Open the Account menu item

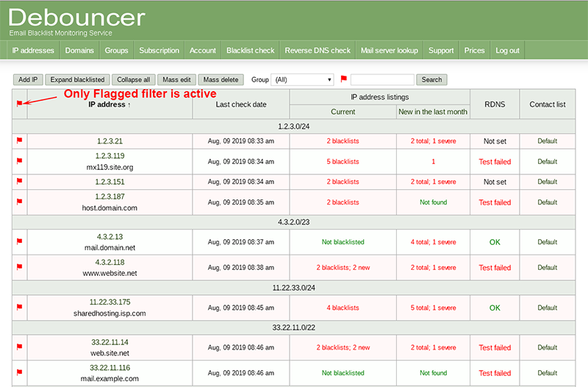tap(203, 50)
